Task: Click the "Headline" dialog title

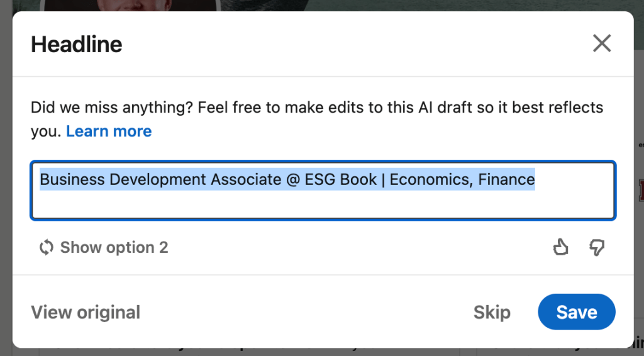Action: pyautogui.click(x=77, y=44)
